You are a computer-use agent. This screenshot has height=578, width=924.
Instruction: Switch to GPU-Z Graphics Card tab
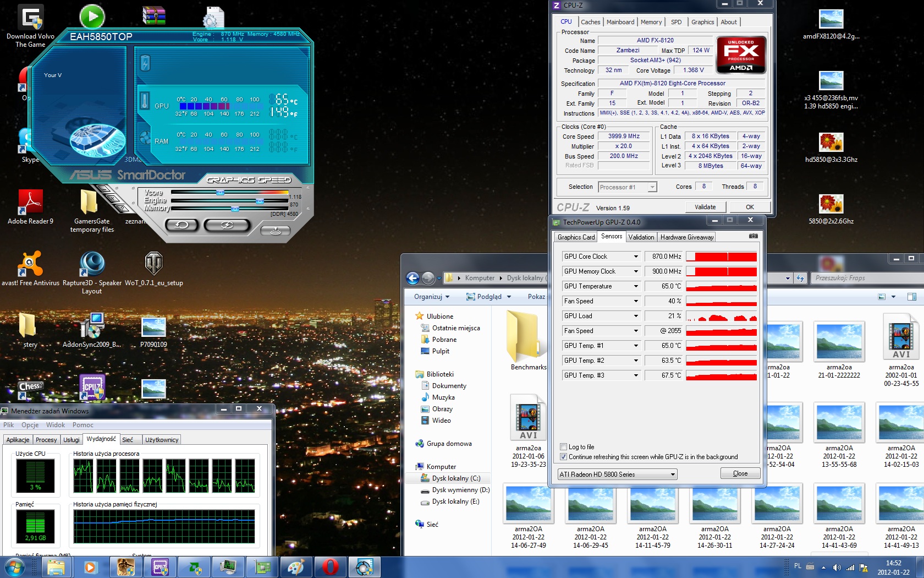click(x=576, y=237)
